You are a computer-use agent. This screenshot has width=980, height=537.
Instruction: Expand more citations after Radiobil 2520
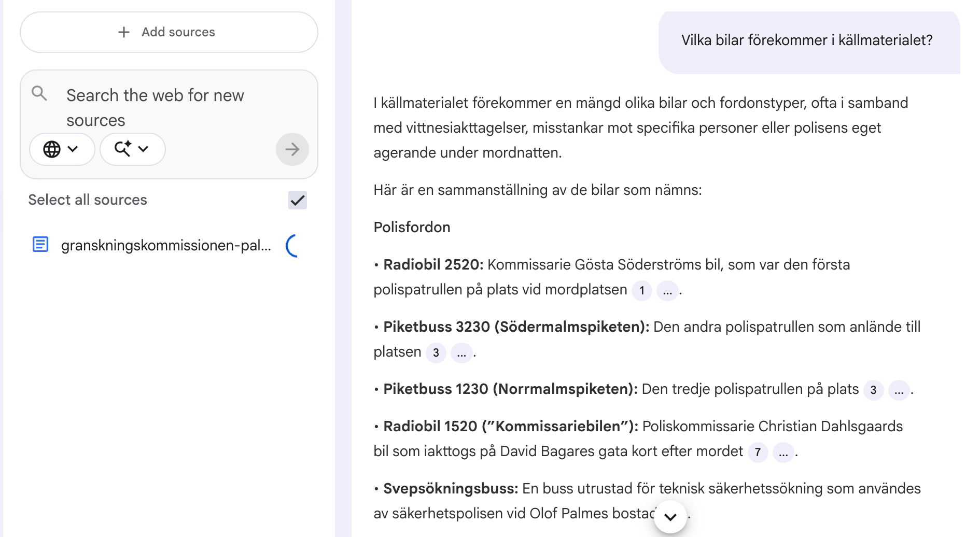(667, 291)
